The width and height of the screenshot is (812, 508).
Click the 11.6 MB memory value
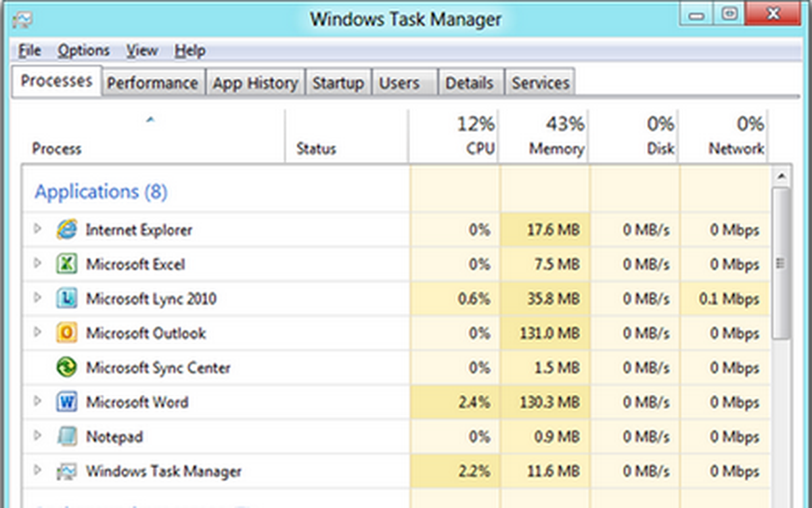pyautogui.click(x=554, y=471)
